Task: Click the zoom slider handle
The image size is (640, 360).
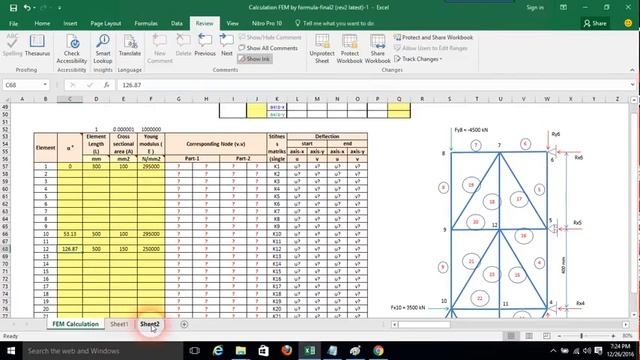Action: coord(581,336)
